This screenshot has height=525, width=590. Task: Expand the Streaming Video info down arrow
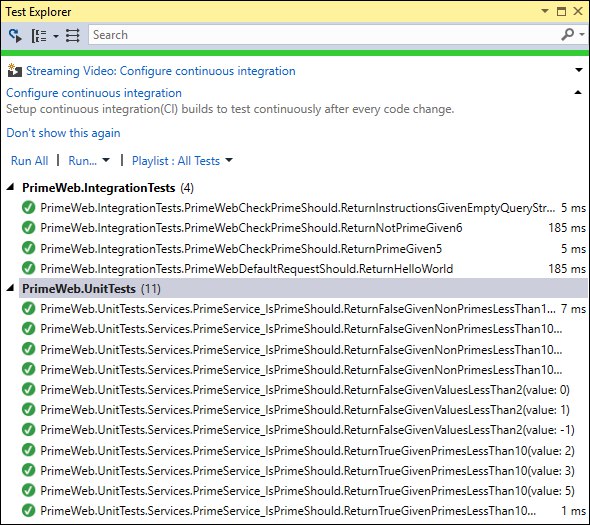tap(579, 70)
